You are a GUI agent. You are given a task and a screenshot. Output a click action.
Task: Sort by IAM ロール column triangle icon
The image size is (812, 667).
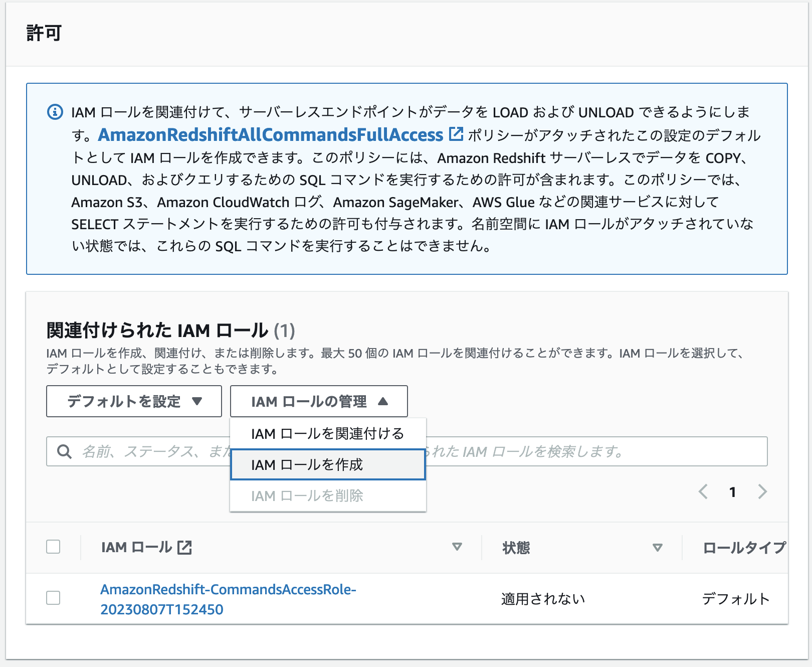[457, 547]
